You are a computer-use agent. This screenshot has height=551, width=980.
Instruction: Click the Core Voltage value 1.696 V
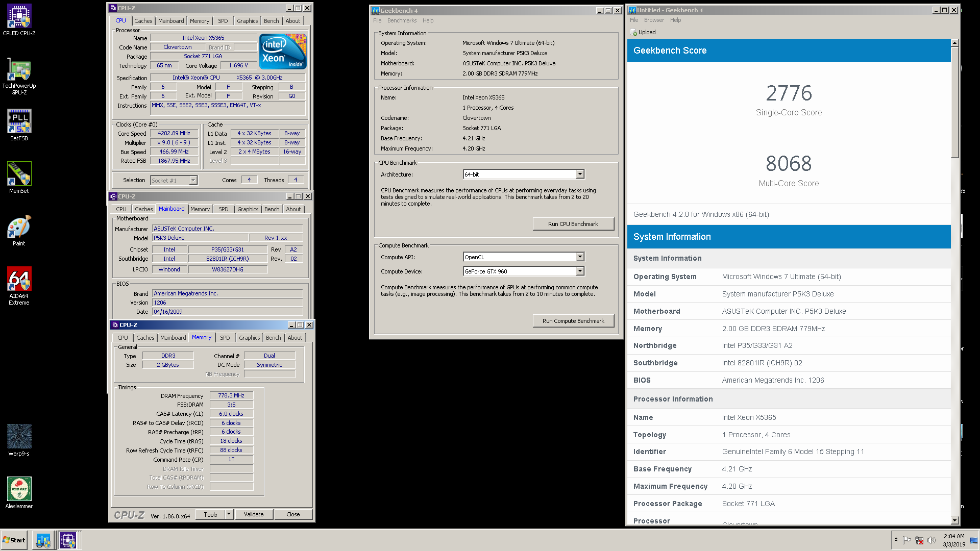pos(238,65)
